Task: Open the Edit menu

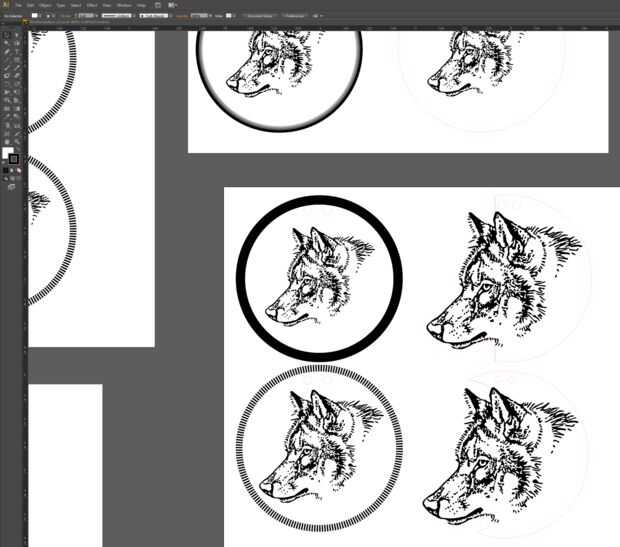Action: pos(31,6)
